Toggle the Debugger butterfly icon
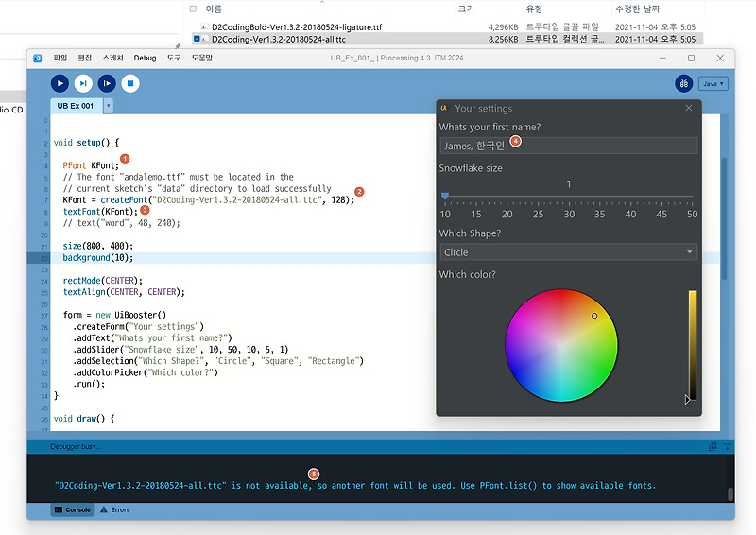This screenshot has height=535, width=756. (683, 83)
